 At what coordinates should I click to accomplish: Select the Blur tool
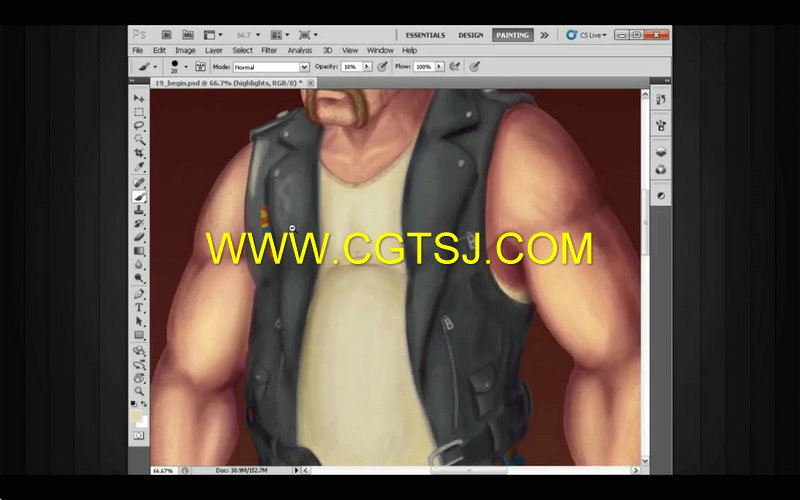[x=139, y=264]
